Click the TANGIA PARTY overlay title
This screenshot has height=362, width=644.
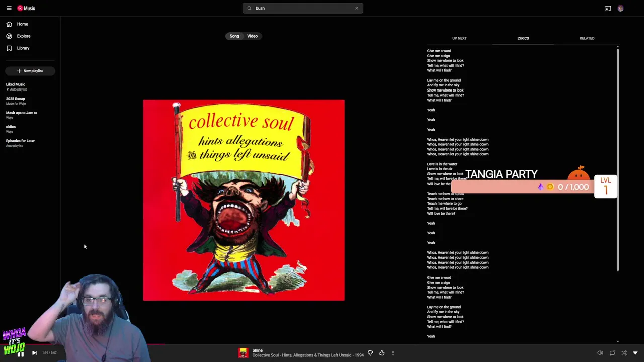click(x=502, y=174)
